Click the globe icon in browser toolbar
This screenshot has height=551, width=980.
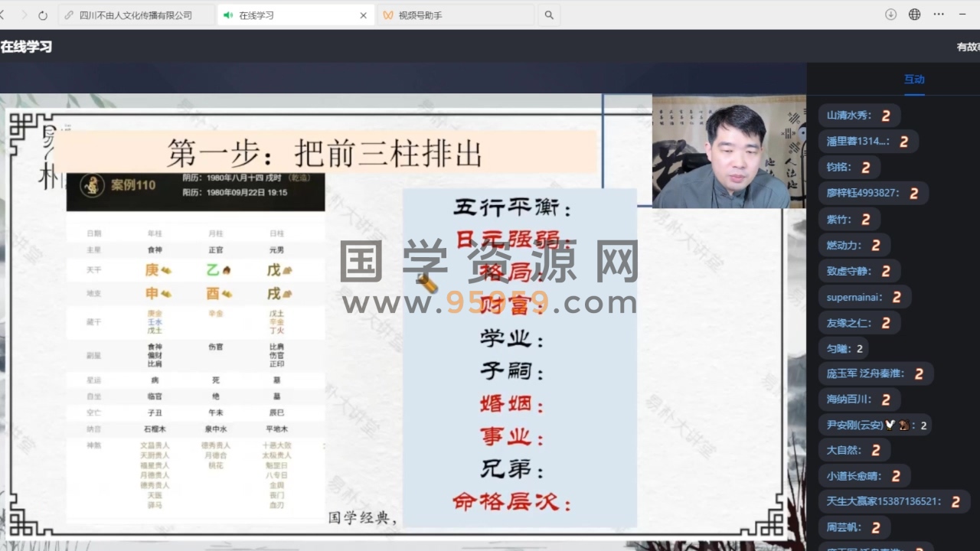(914, 15)
